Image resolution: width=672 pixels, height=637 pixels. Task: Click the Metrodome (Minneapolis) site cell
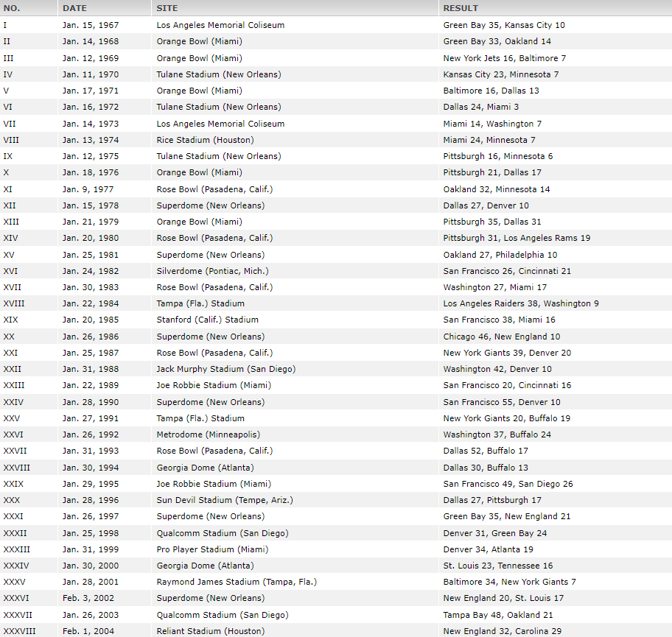pos(208,434)
